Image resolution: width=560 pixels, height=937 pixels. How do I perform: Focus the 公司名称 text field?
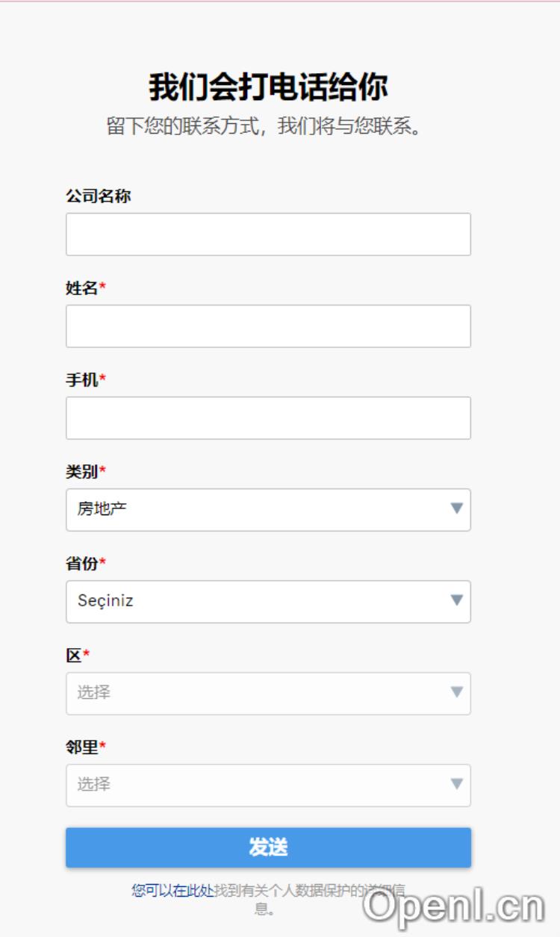click(268, 234)
